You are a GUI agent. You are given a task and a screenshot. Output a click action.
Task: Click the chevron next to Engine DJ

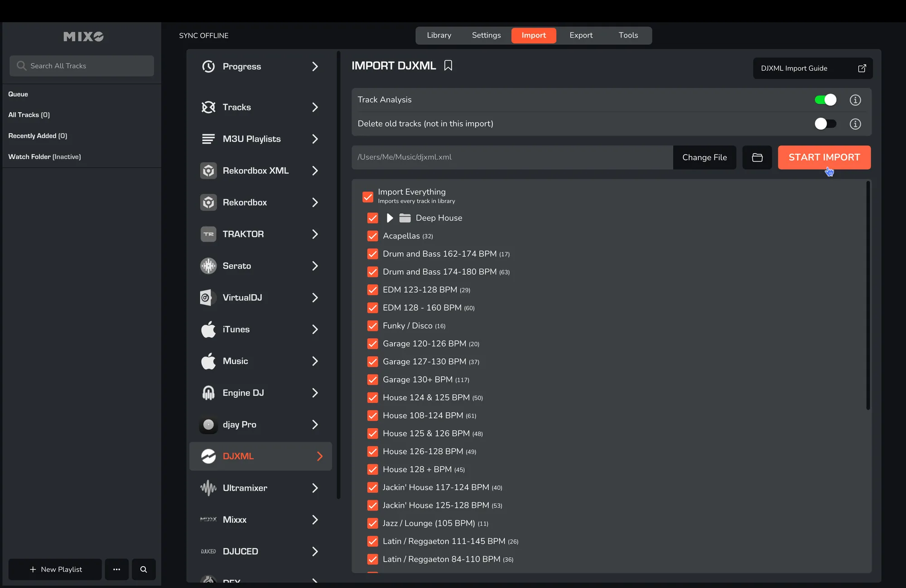pos(315,393)
